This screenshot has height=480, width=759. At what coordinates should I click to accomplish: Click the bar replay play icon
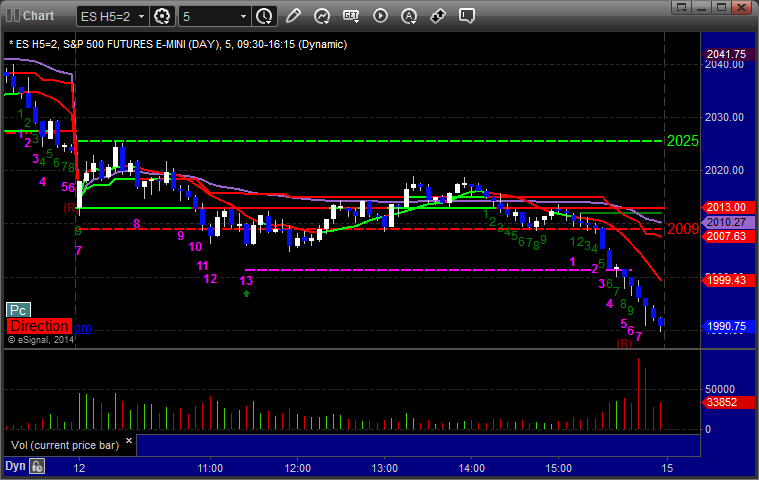point(380,16)
